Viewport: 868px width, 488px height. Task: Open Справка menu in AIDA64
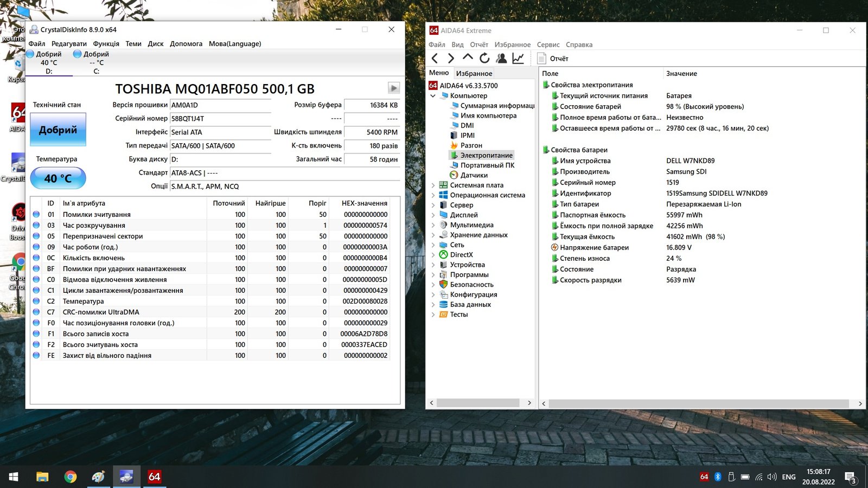click(579, 44)
